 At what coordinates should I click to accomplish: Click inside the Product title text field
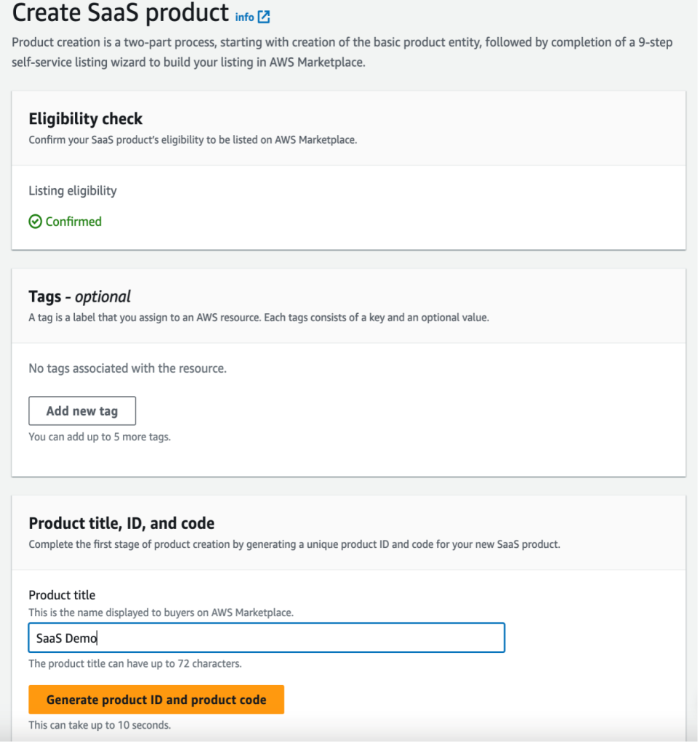pos(267,637)
